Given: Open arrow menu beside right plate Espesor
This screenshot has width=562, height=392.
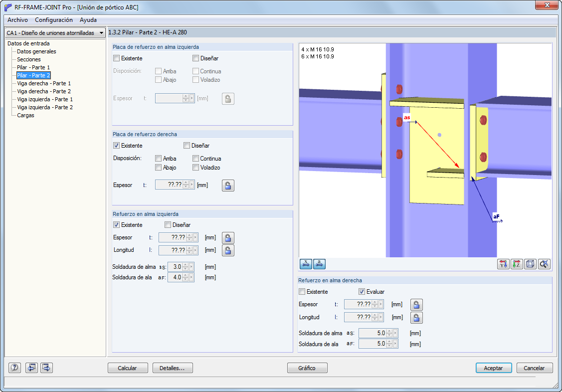Looking at the screenshot, I should [x=192, y=185].
